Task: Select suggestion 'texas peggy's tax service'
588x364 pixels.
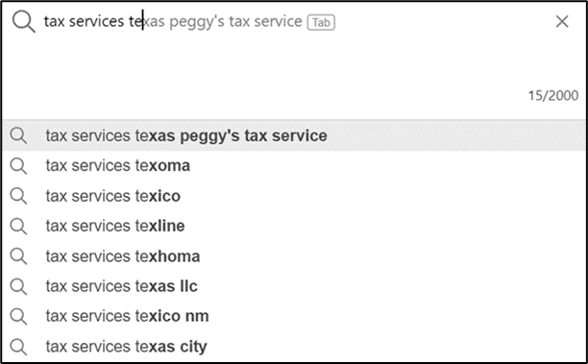Action: pyautogui.click(x=294, y=135)
